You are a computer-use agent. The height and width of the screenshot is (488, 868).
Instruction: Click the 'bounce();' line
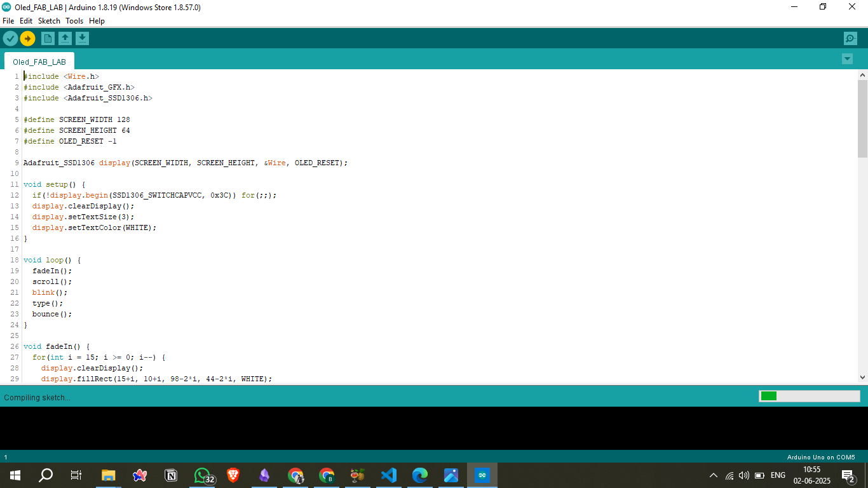(52, 314)
